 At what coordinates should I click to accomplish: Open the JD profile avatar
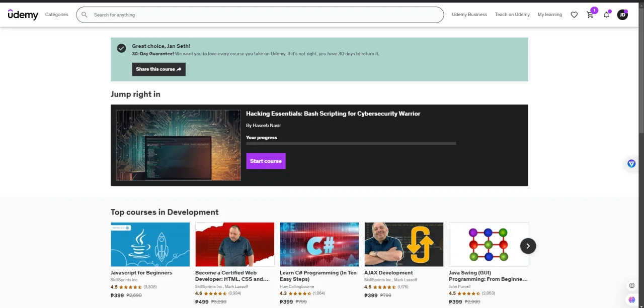622,15
